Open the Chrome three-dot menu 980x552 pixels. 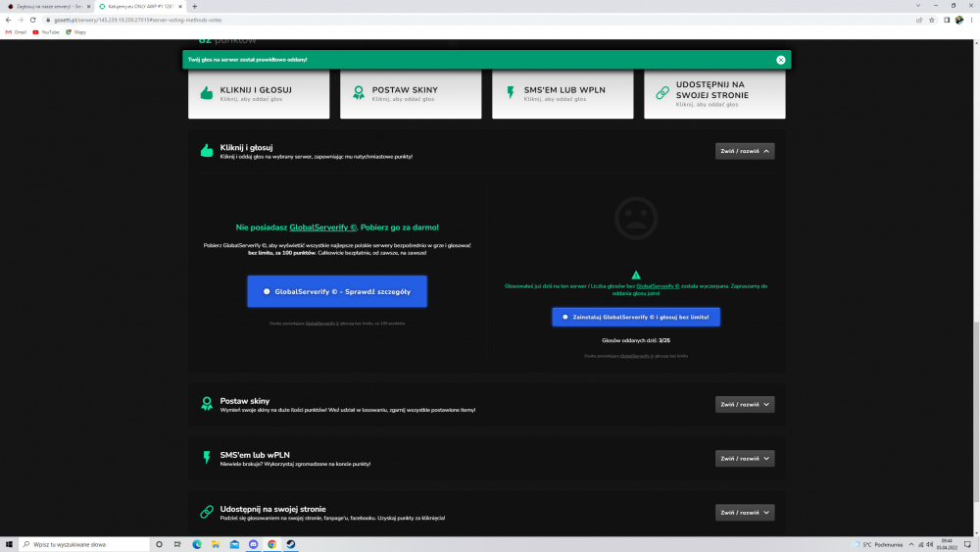tap(971, 20)
